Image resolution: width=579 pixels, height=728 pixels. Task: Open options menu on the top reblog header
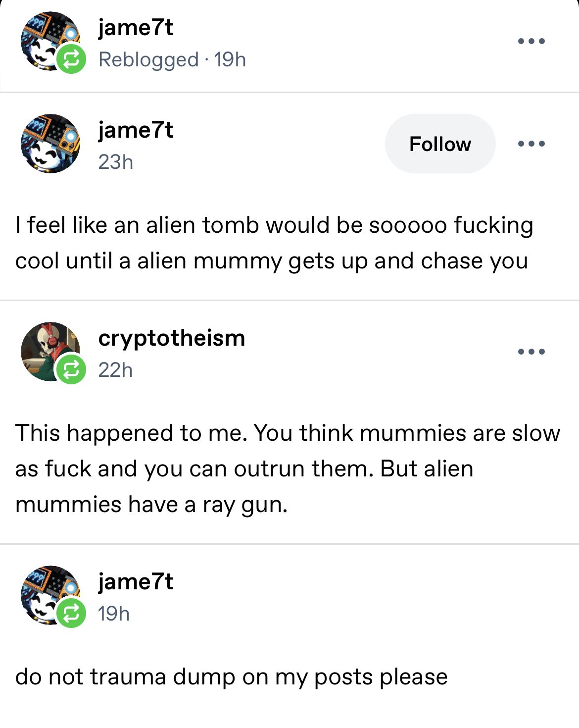pos(531,41)
